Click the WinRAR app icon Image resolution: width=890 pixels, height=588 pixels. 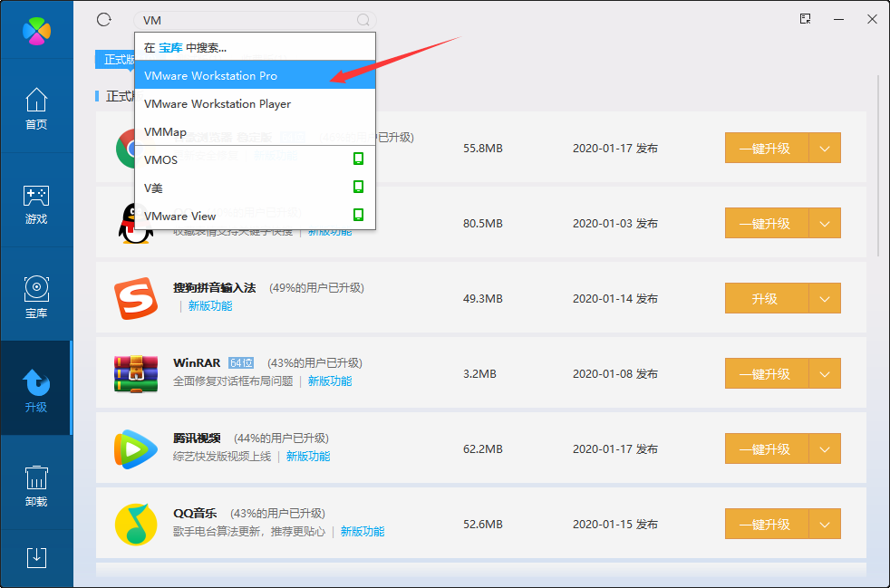pos(136,373)
